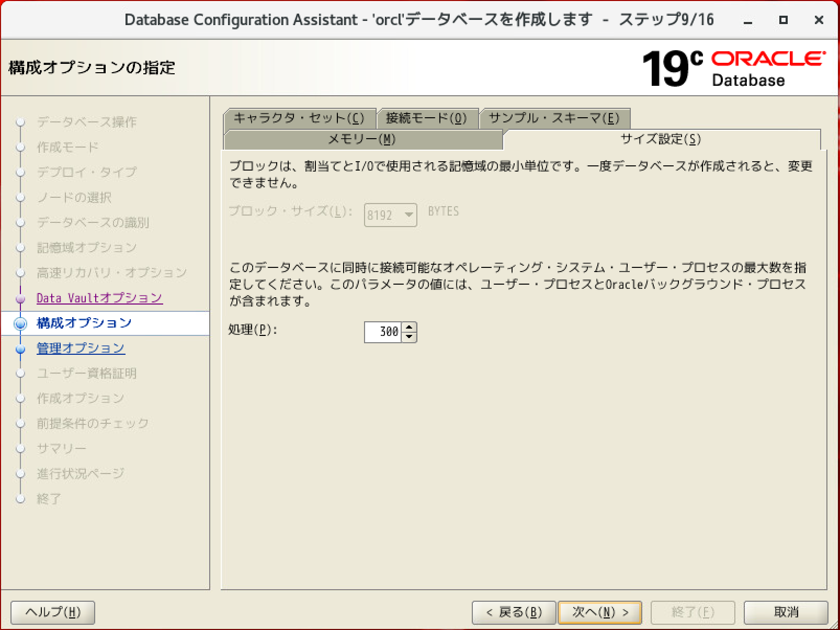Maximize the Database Configuration Assistant window
840x630 pixels.
tap(783, 20)
